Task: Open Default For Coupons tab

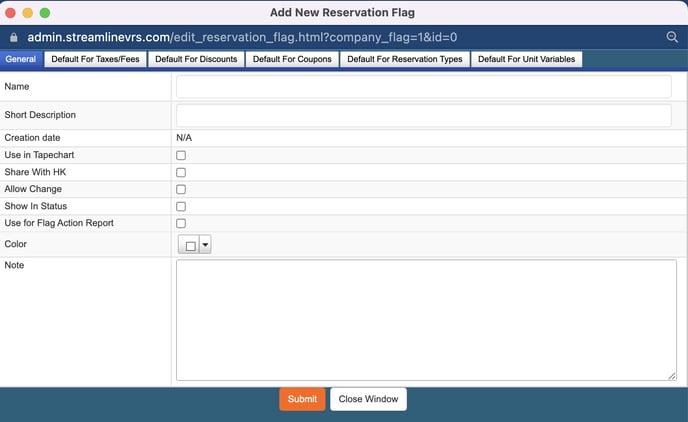Action: point(292,59)
